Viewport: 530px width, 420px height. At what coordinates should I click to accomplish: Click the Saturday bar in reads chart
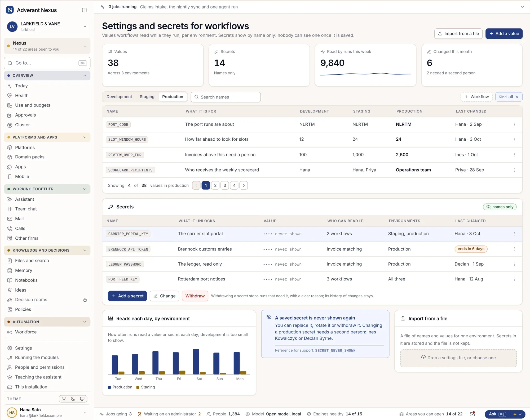pos(196,361)
